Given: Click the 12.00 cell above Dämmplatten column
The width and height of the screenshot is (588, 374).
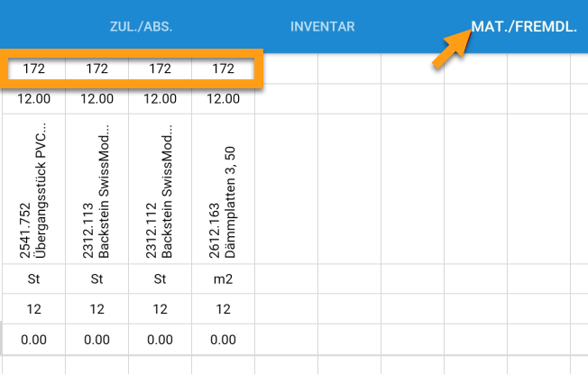Looking at the screenshot, I should tap(223, 99).
